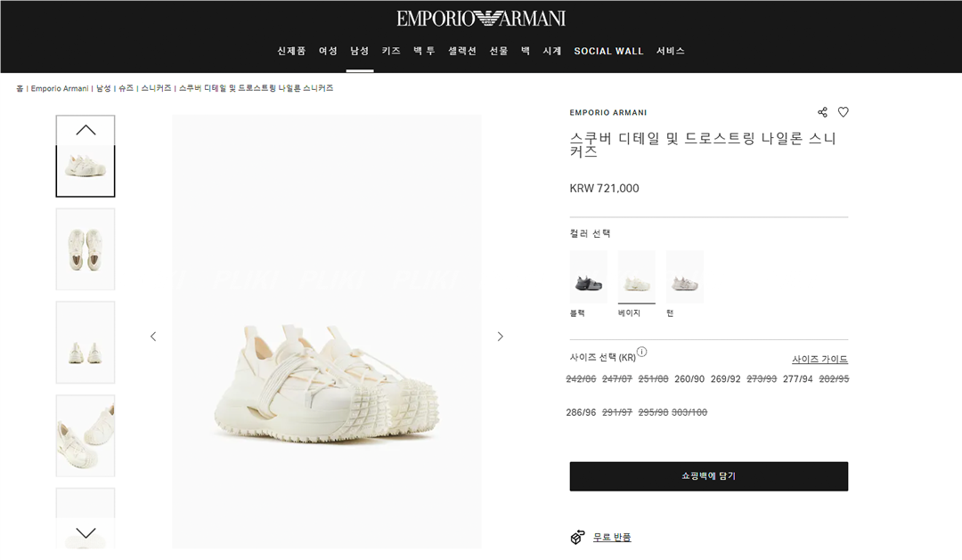The height and width of the screenshot is (560, 962).
Task: Select size 260/90
Action: [689, 379]
